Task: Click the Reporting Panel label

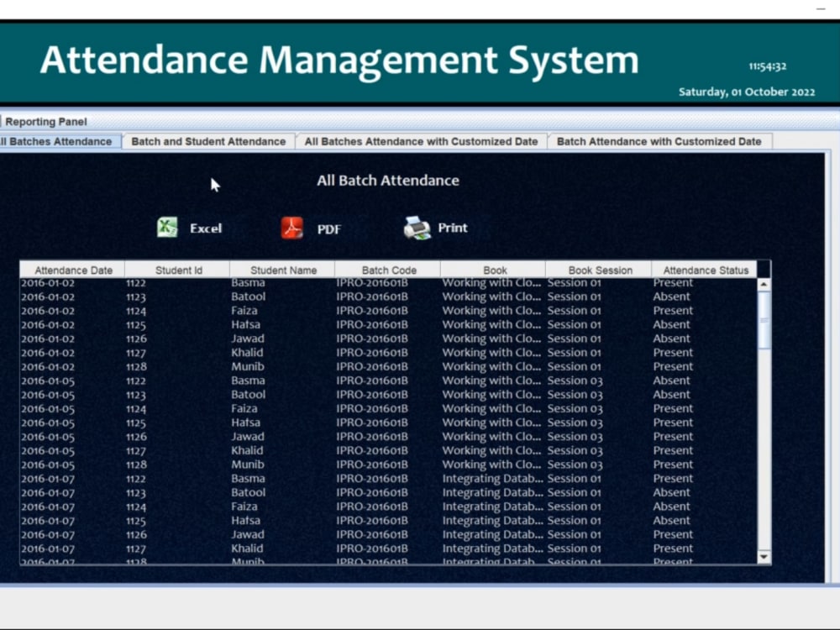Action: click(45, 122)
